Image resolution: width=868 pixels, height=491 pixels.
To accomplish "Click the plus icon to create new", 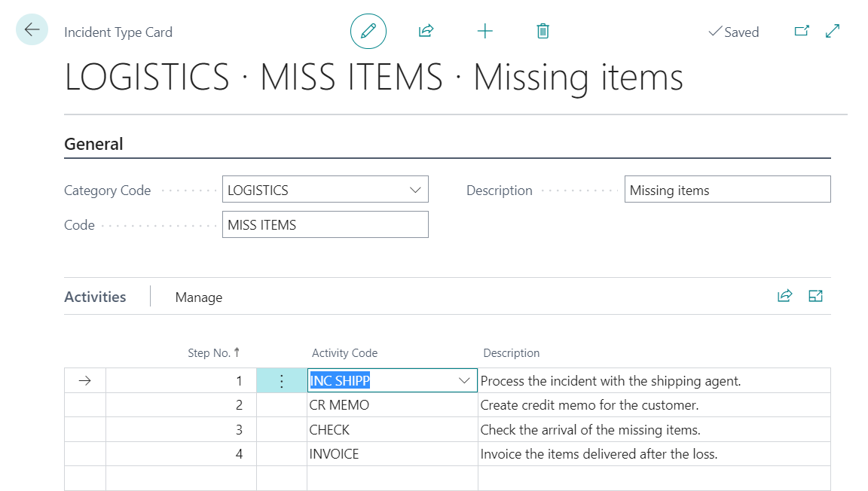I will coord(485,31).
